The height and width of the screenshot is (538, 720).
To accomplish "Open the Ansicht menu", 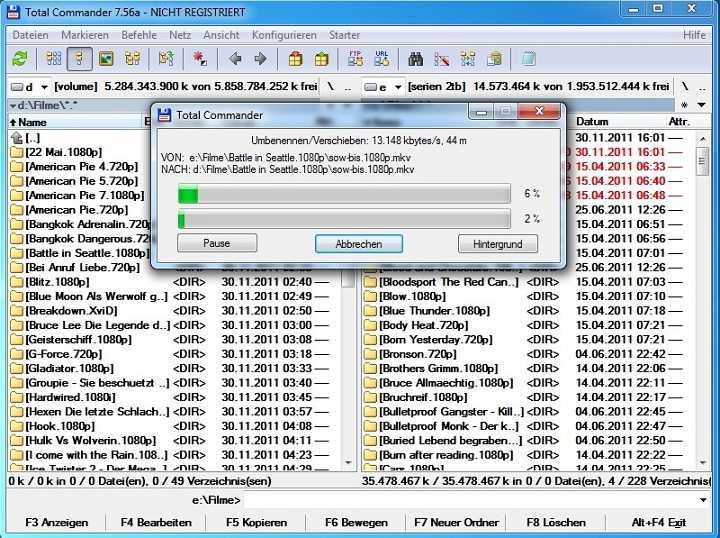I will point(221,35).
